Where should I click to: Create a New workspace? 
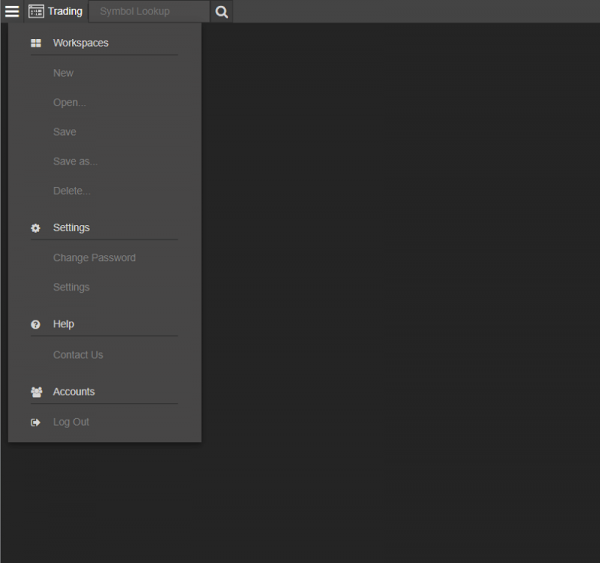[63, 73]
